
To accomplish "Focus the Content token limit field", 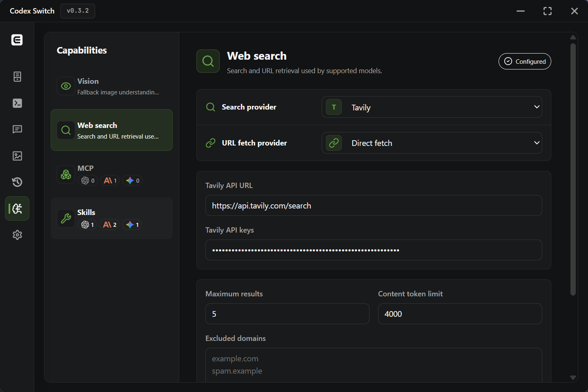I will (x=460, y=314).
